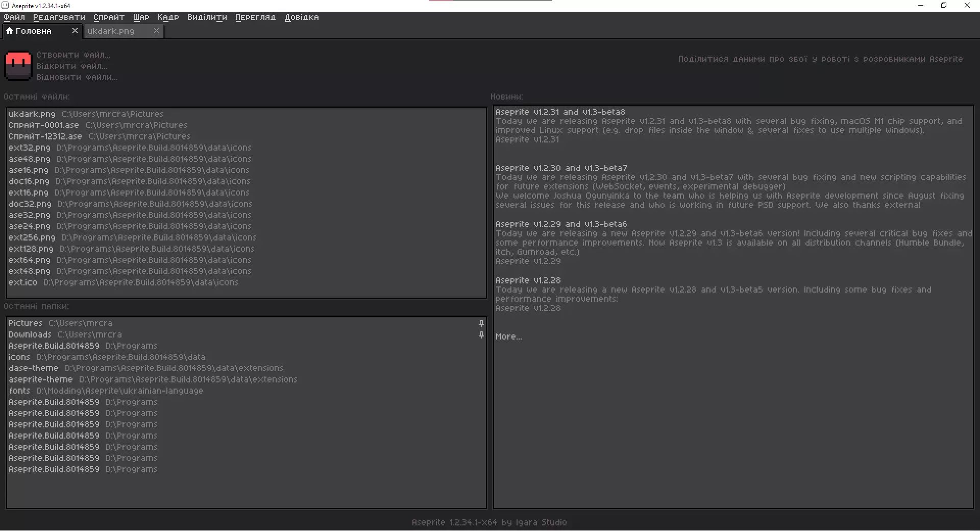Restore down the Aseprite window
The width and height of the screenshot is (980, 531).
click(x=944, y=6)
